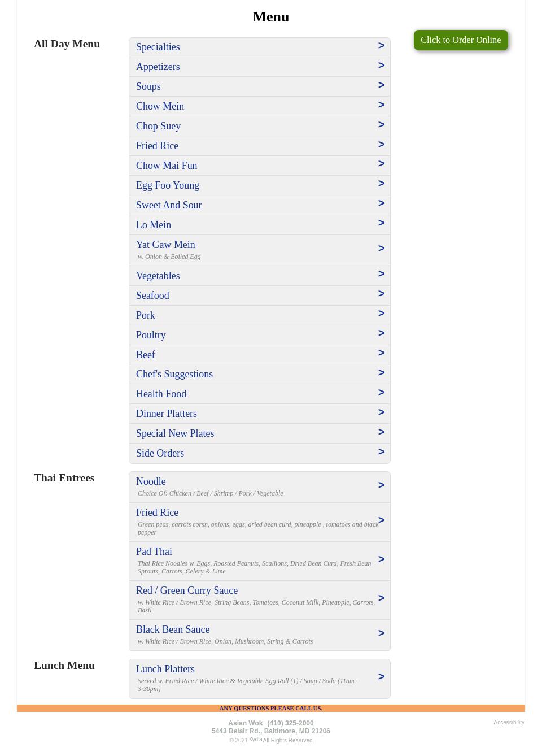Open Special New Plates category
This screenshot has height=756, width=542.
click(175, 433)
